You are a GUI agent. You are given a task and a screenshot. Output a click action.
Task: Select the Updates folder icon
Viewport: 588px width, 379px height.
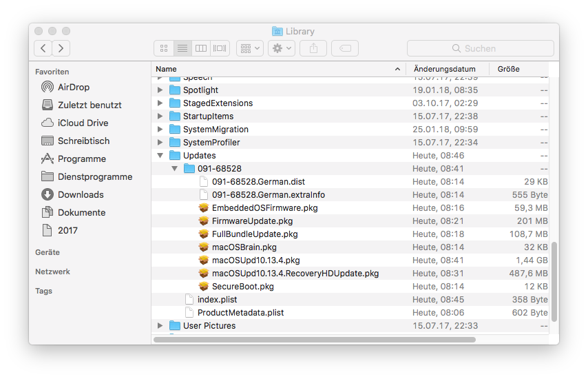click(175, 155)
